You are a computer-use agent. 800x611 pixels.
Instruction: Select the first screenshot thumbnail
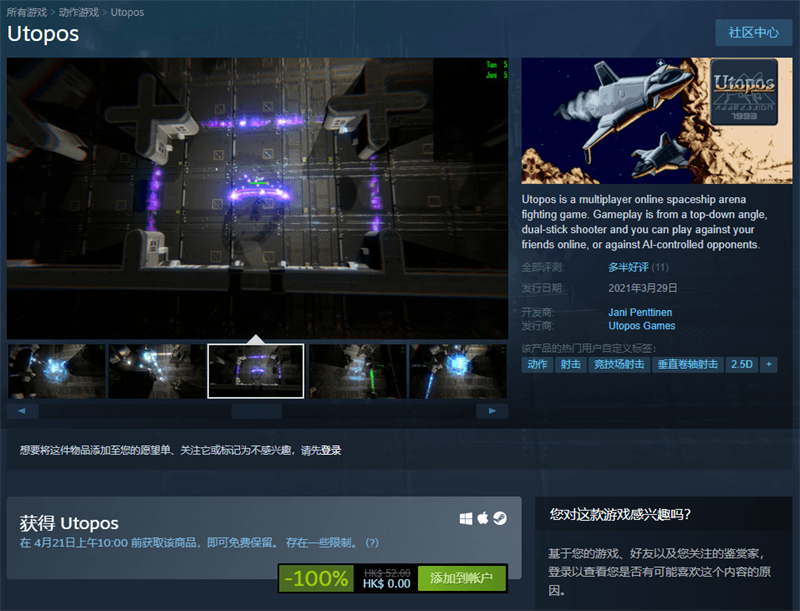click(x=57, y=371)
